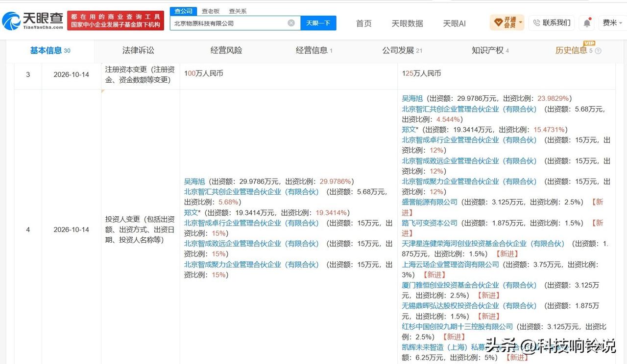Open 红杉中国创投九期十三控股有限公司 link

pyautogui.click(x=458, y=326)
